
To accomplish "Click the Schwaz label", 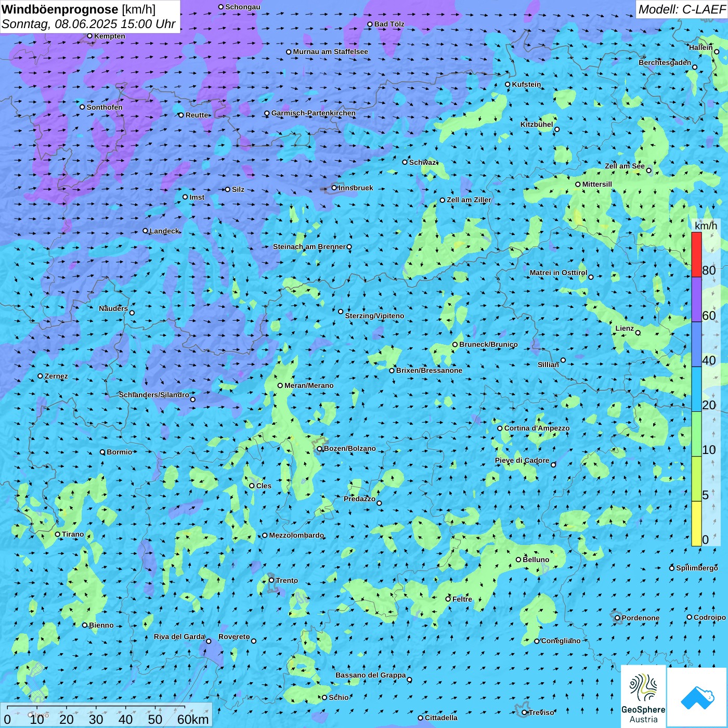I will [x=422, y=162].
